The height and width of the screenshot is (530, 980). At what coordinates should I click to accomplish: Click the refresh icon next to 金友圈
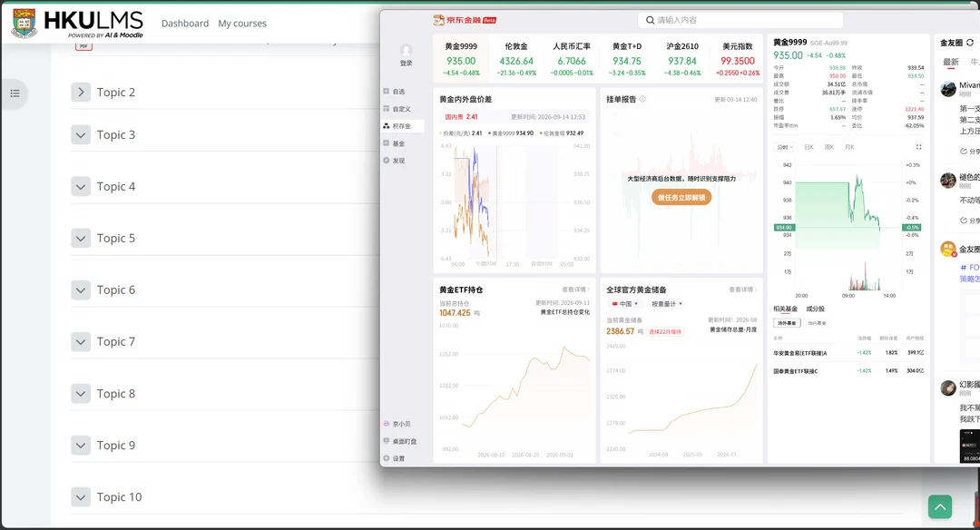tap(970, 43)
